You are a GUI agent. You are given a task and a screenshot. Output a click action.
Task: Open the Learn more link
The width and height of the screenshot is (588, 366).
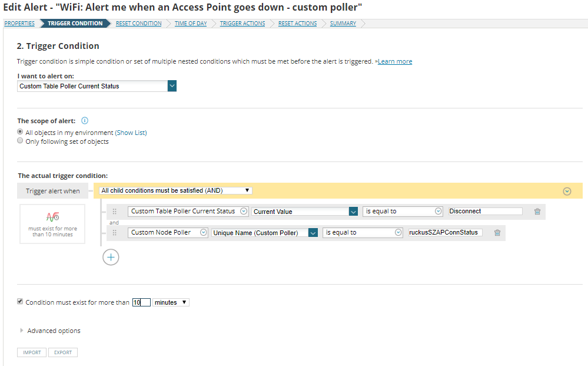click(x=395, y=61)
